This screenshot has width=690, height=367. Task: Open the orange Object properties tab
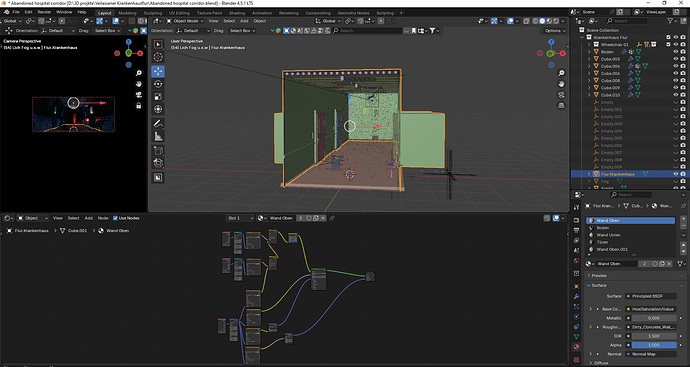(x=576, y=286)
